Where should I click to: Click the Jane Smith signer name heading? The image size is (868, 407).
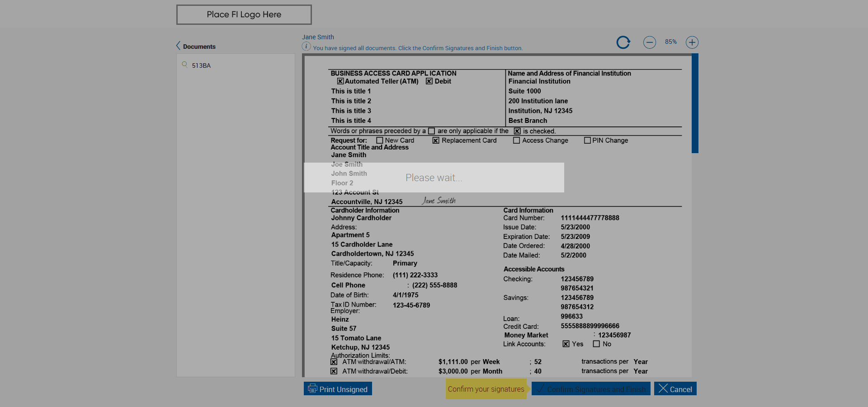[x=318, y=37]
